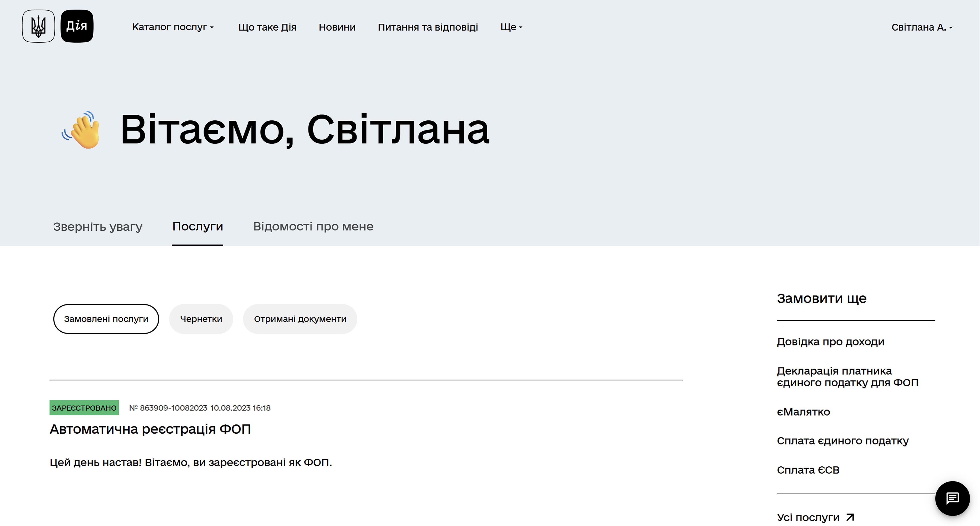Expand the Каталог послуг dropdown
980x526 pixels.
click(x=173, y=27)
